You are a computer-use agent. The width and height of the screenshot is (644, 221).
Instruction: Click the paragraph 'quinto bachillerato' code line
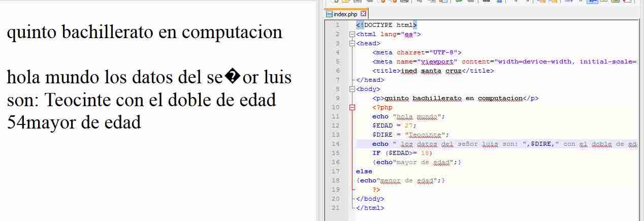[456, 98]
